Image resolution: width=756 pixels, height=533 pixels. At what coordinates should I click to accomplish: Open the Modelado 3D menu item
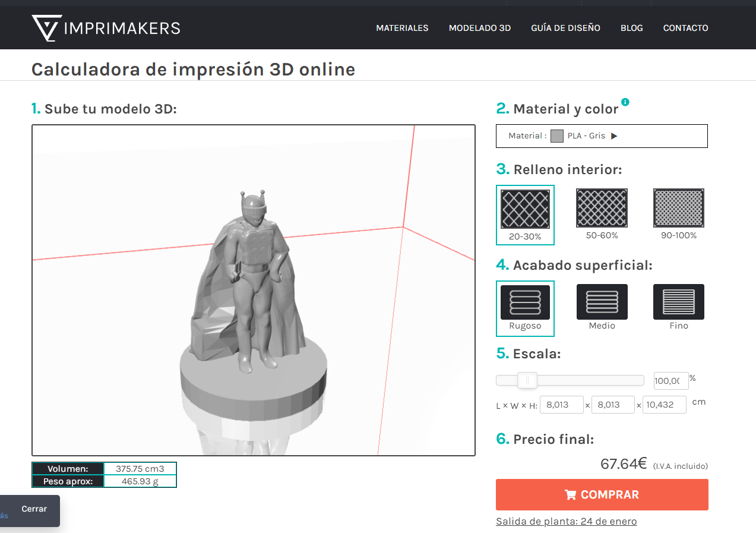480,28
